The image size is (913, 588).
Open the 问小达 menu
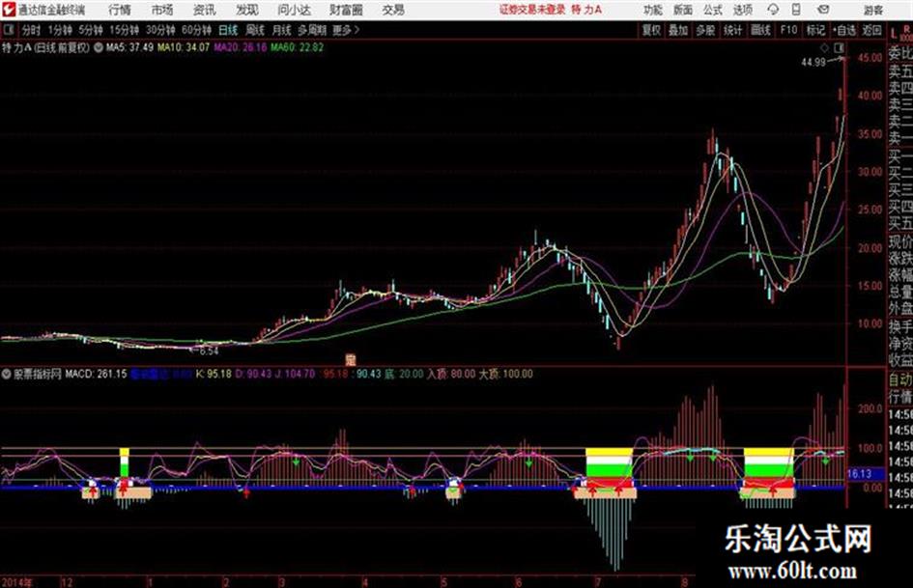(x=294, y=10)
